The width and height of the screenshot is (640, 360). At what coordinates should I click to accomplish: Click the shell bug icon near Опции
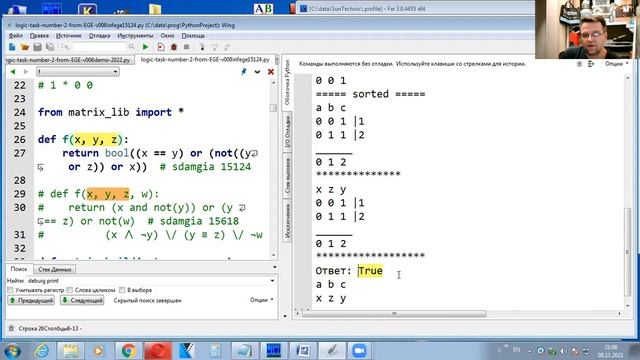579,64
